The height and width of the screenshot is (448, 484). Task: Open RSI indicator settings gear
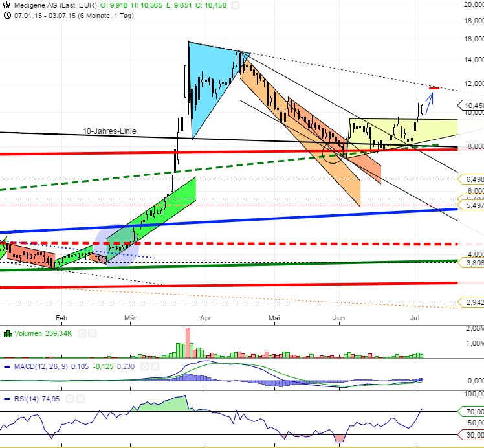(71, 400)
